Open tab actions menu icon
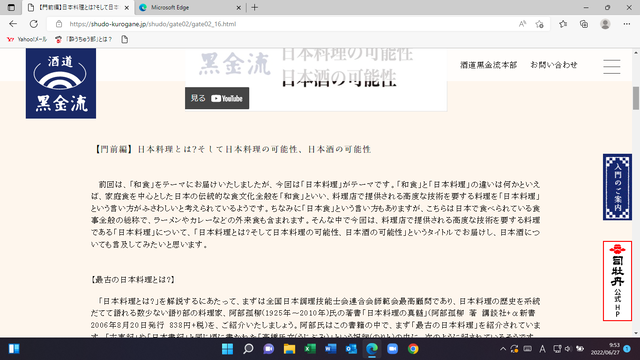The height and width of the screenshot is (360, 640). [x=11, y=7]
